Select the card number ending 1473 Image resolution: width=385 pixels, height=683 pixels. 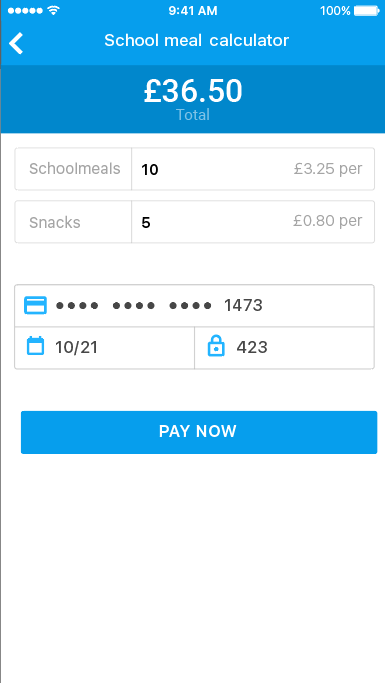(194, 305)
